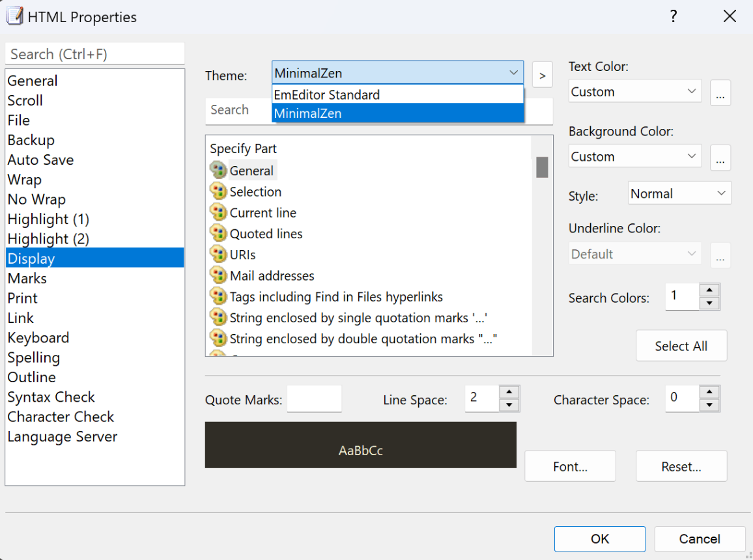
Task: Expand the Background Color Custom dropdown
Action: [635, 156]
